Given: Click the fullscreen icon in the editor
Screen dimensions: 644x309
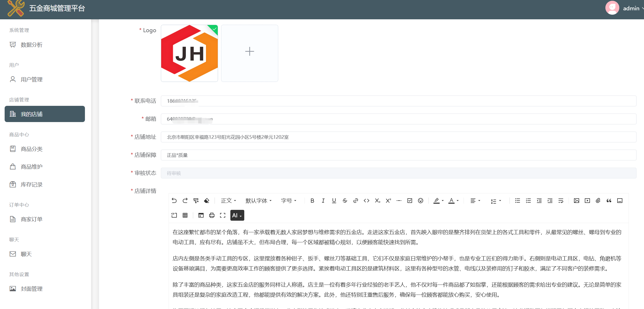Looking at the screenshot, I should tap(222, 215).
